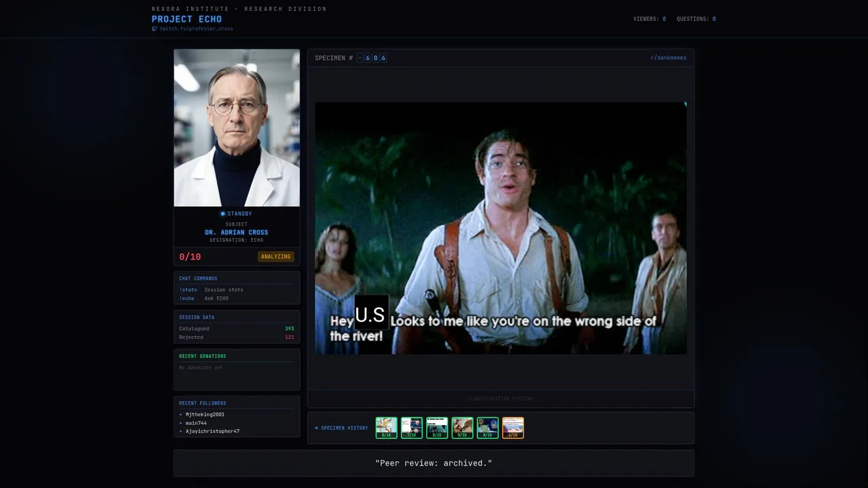
Task: Click the QUESTIONS counter
Action: tap(696, 19)
